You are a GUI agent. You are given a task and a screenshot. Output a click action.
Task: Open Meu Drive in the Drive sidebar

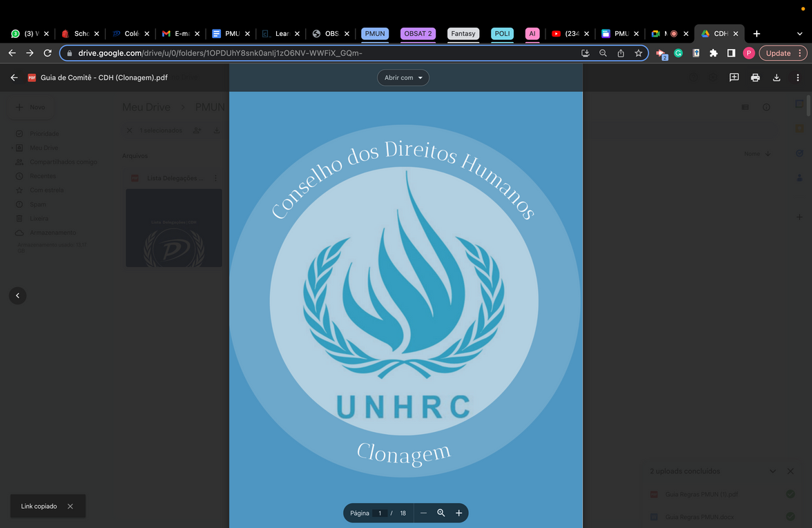click(44, 148)
